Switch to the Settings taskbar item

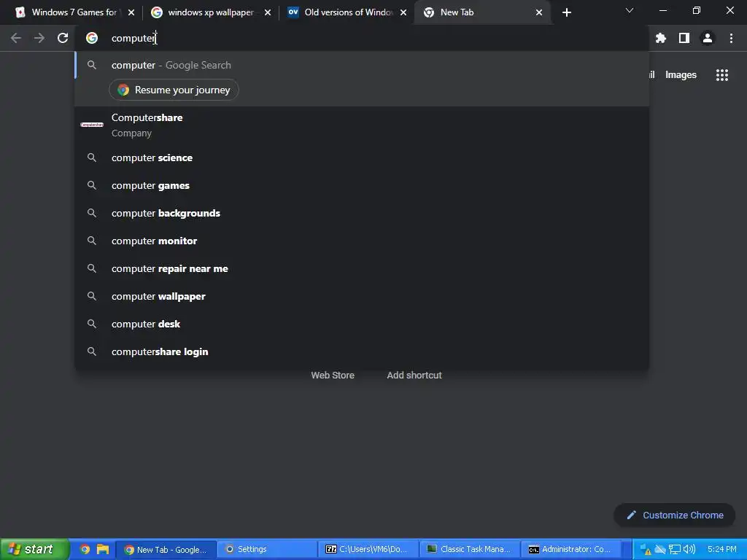pos(267,550)
